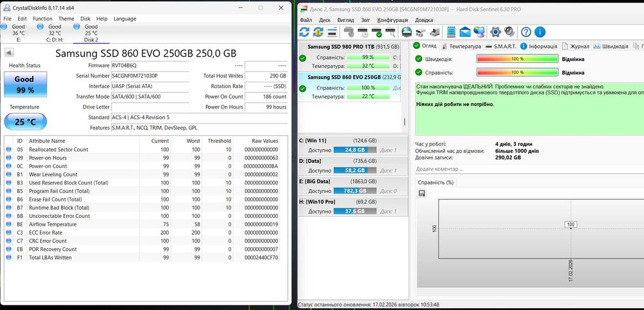Click the status bar last update timestamp text
The width and height of the screenshot is (644, 310).
click(x=368, y=305)
